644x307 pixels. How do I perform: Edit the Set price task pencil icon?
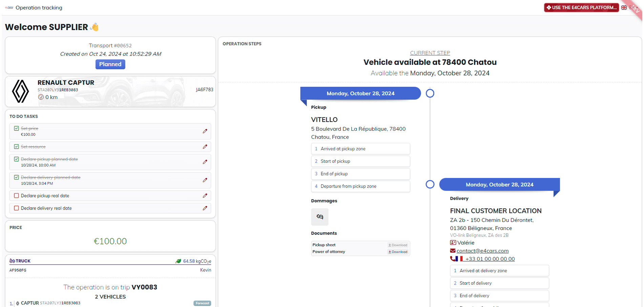coord(205,131)
